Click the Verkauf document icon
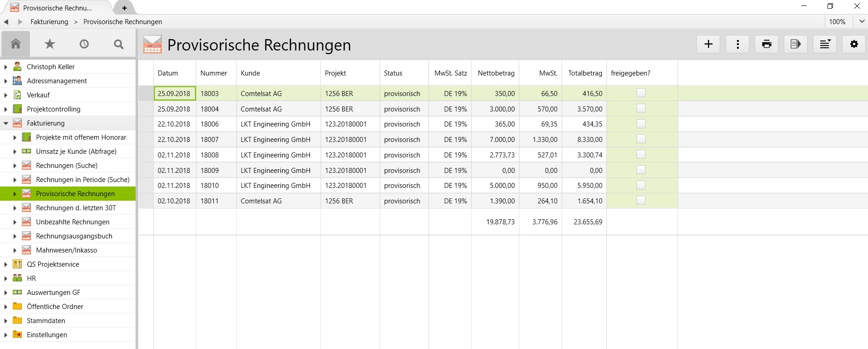Viewport: 868px width, 349px height. pyautogui.click(x=17, y=95)
